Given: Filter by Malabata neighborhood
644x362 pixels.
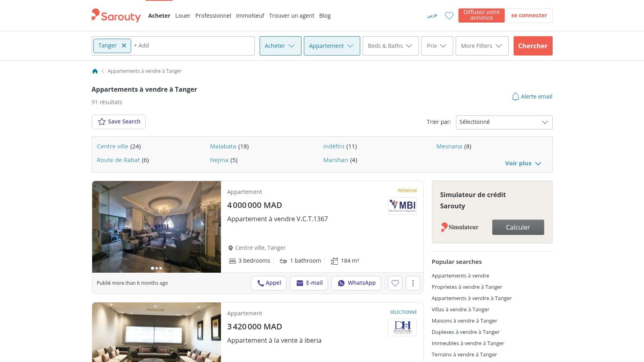Looking at the screenshot, I should (x=223, y=146).
